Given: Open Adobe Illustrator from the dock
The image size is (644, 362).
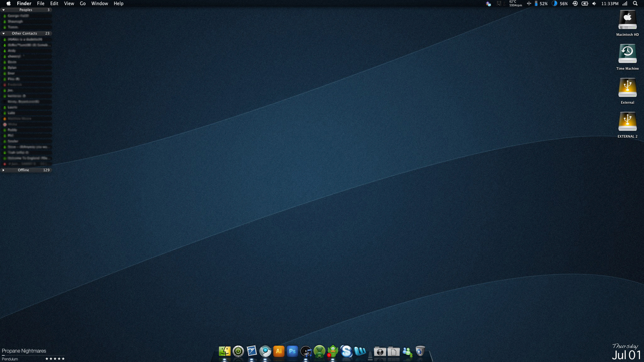Looking at the screenshot, I should (x=279, y=351).
